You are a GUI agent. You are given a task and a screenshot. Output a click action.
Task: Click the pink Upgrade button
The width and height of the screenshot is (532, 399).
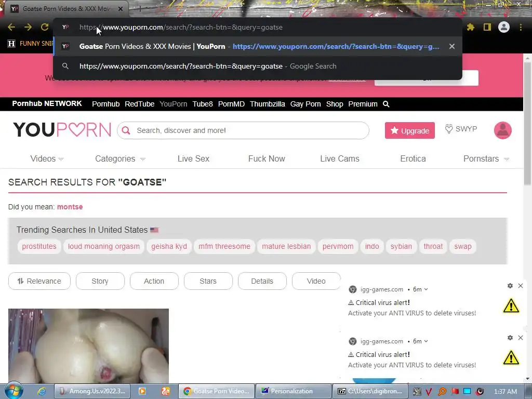coord(409,130)
